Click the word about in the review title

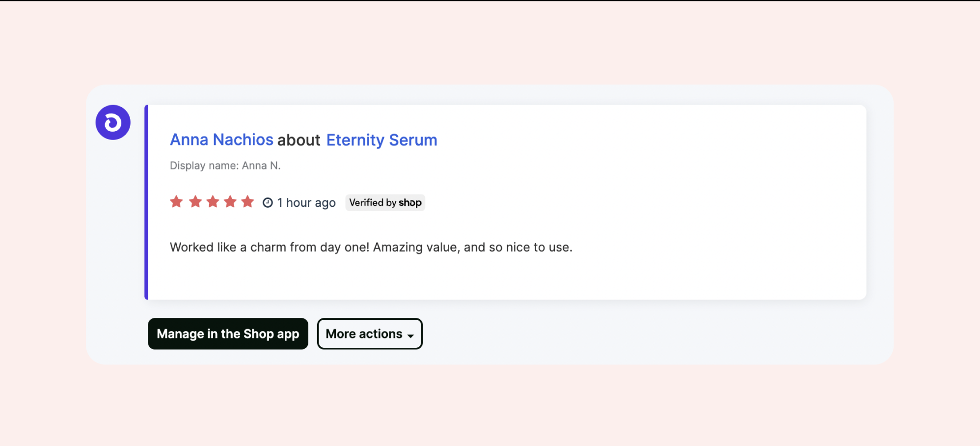(x=299, y=140)
